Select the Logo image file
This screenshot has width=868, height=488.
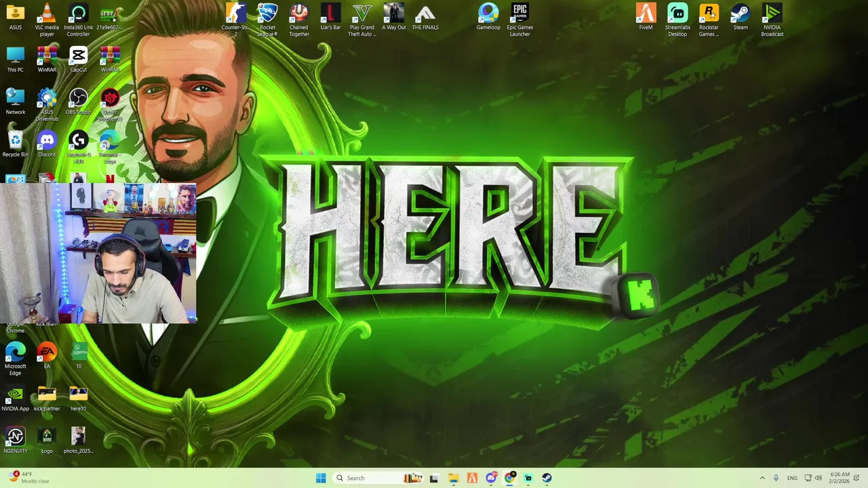coord(47,441)
